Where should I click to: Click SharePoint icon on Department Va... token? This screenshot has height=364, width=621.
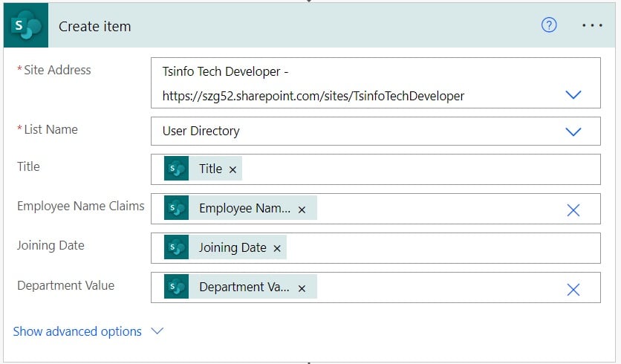176,287
